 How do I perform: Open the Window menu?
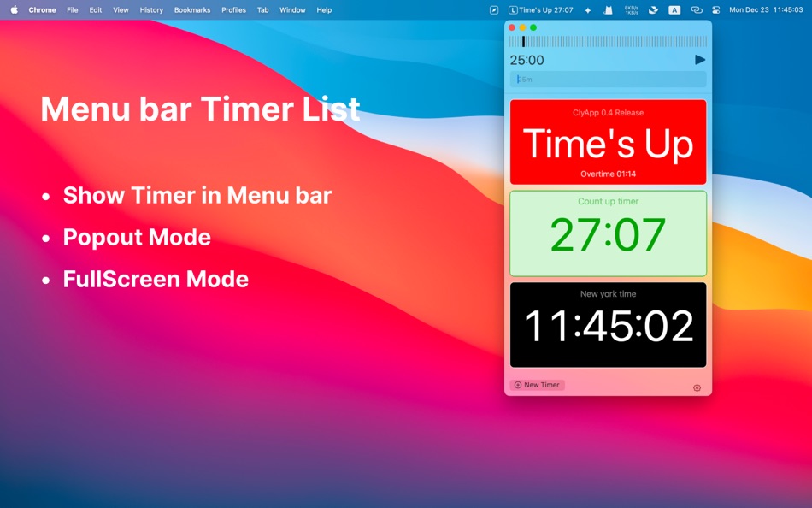[x=292, y=10]
